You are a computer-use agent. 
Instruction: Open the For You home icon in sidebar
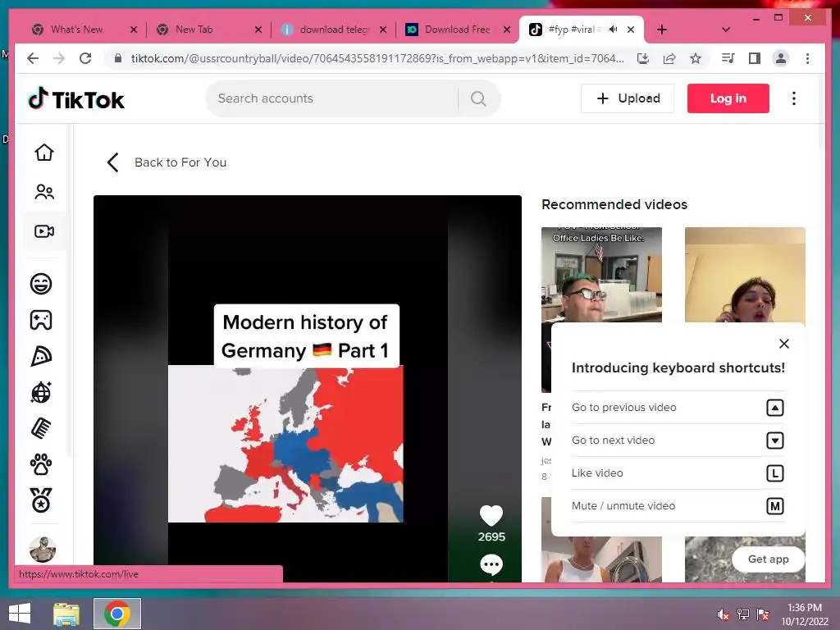44,153
